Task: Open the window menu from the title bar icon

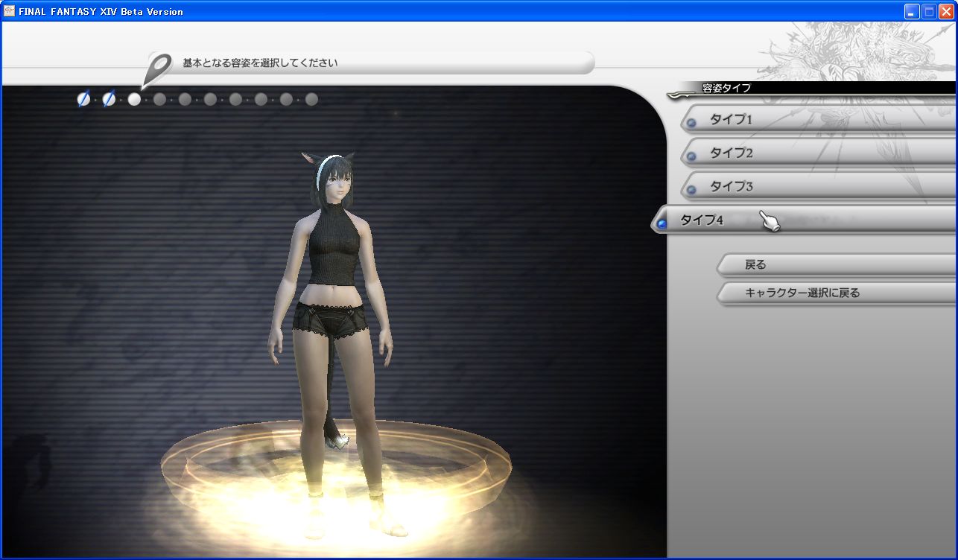Action: (10, 11)
